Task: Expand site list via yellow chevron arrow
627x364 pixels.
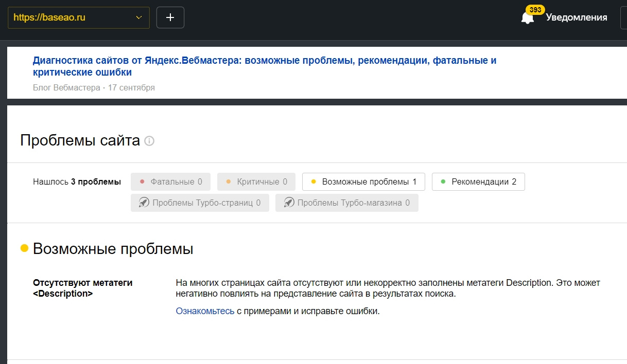Action: (x=138, y=17)
